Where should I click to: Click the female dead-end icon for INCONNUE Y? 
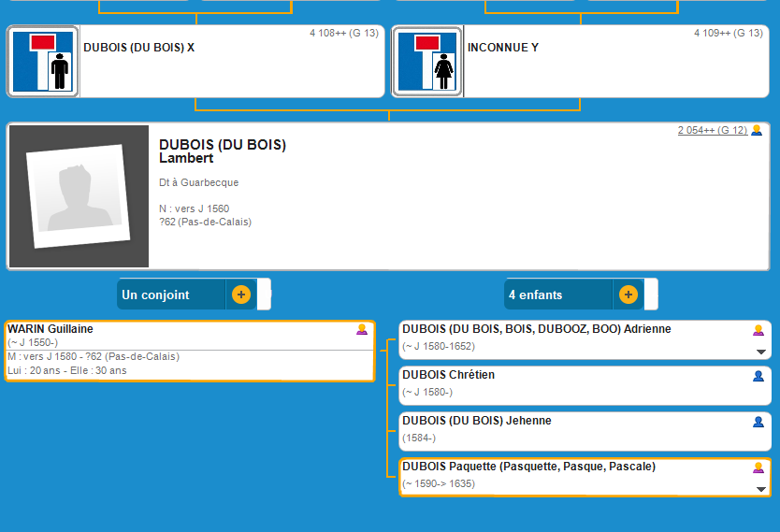pos(427,62)
